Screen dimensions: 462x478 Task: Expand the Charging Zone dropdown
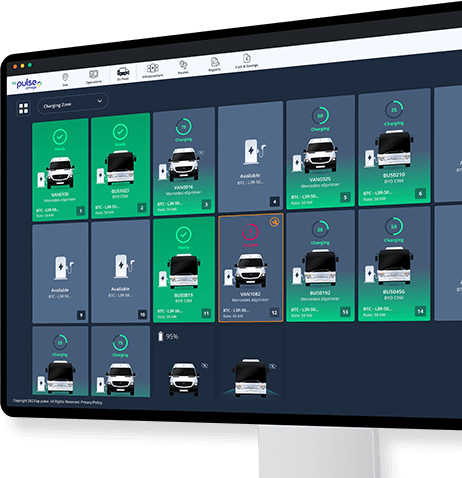(72, 104)
